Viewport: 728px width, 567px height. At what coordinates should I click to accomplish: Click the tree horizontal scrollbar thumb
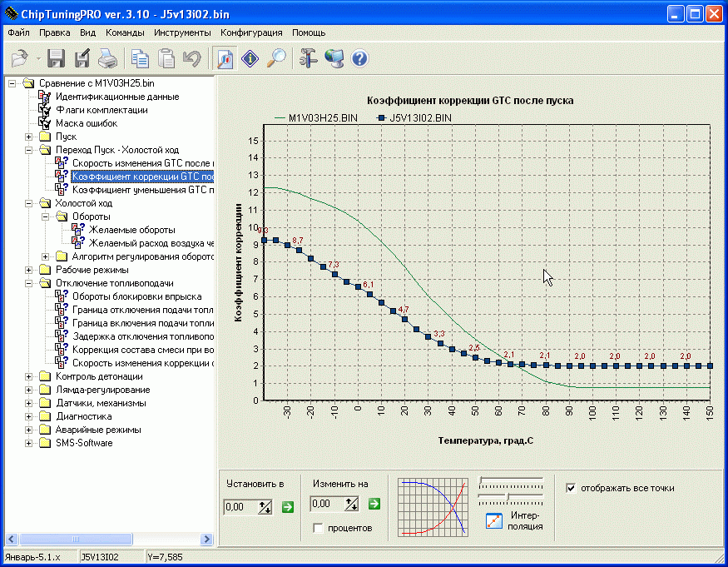76,540
